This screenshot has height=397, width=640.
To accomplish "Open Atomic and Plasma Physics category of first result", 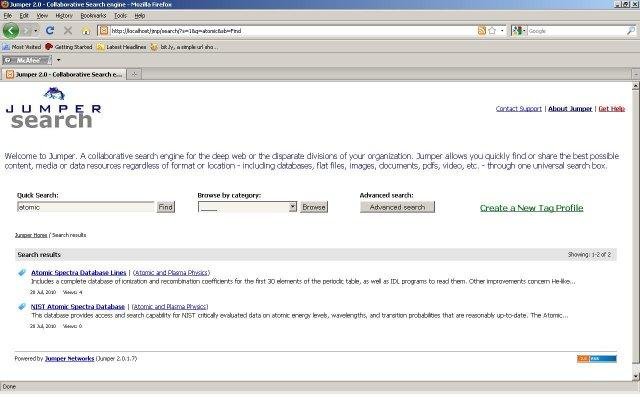I will [171, 273].
